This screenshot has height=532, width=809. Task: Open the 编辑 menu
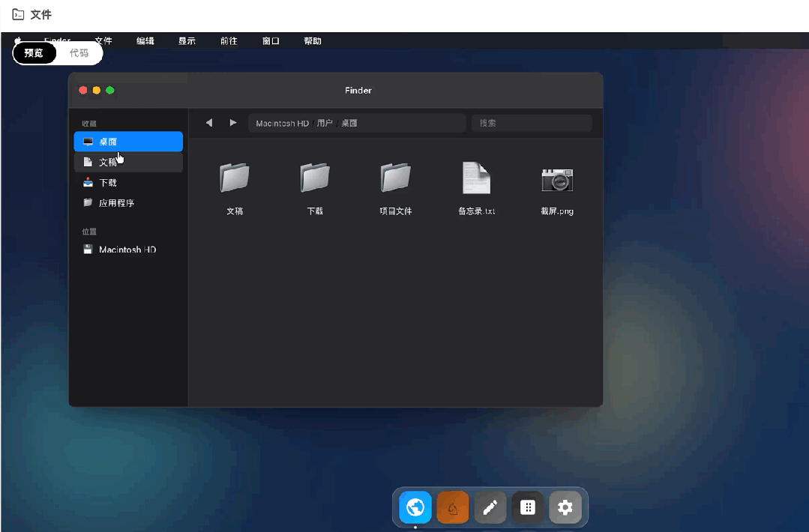pyautogui.click(x=145, y=41)
